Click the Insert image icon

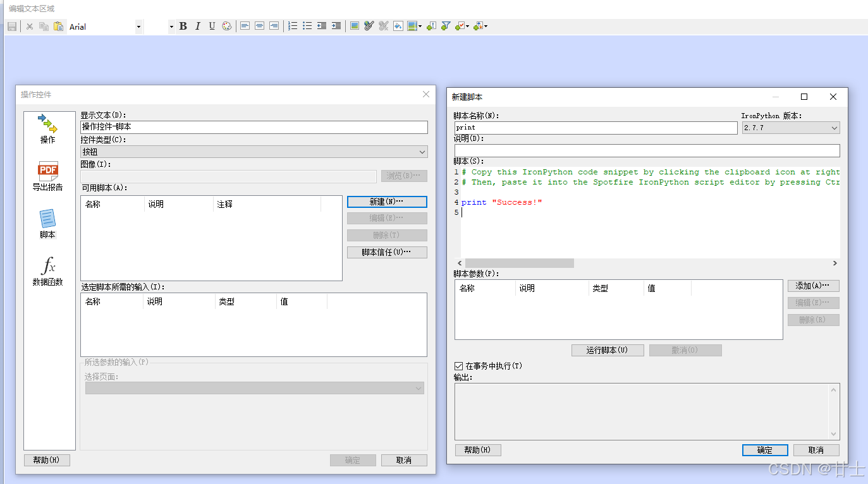355,27
